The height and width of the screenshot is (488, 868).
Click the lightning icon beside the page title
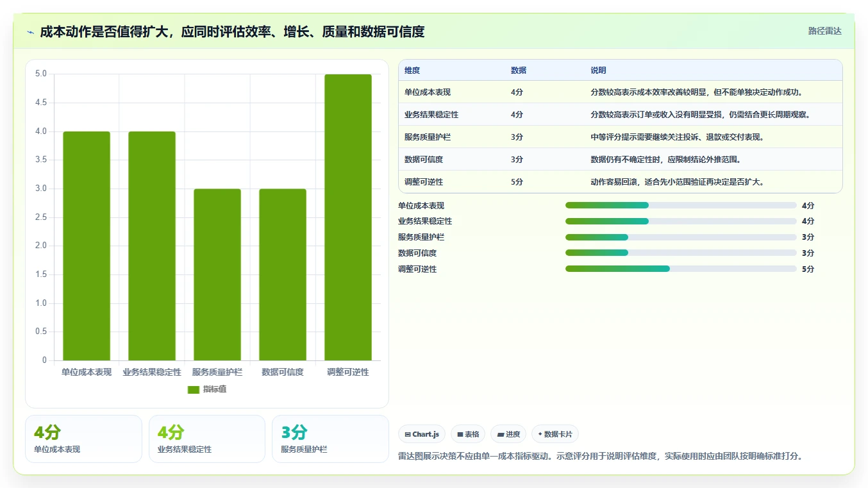tap(31, 32)
